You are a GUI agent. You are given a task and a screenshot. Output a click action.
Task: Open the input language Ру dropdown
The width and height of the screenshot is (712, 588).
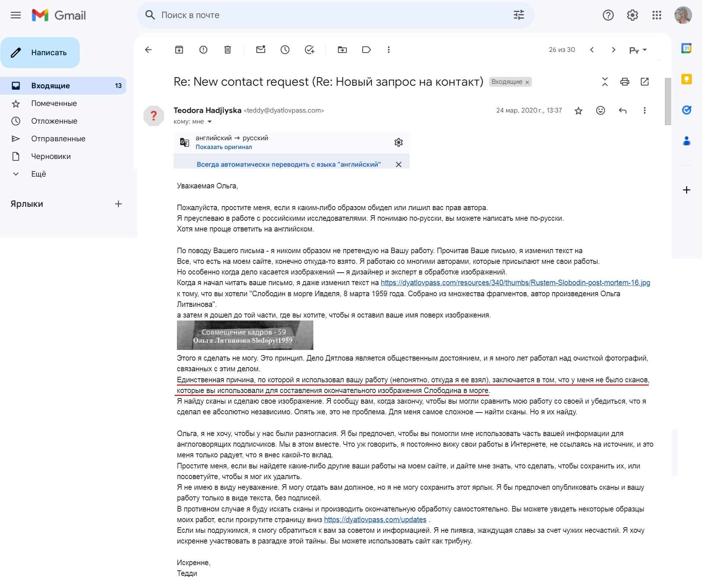pyautogui.click(x=638, y=50)
